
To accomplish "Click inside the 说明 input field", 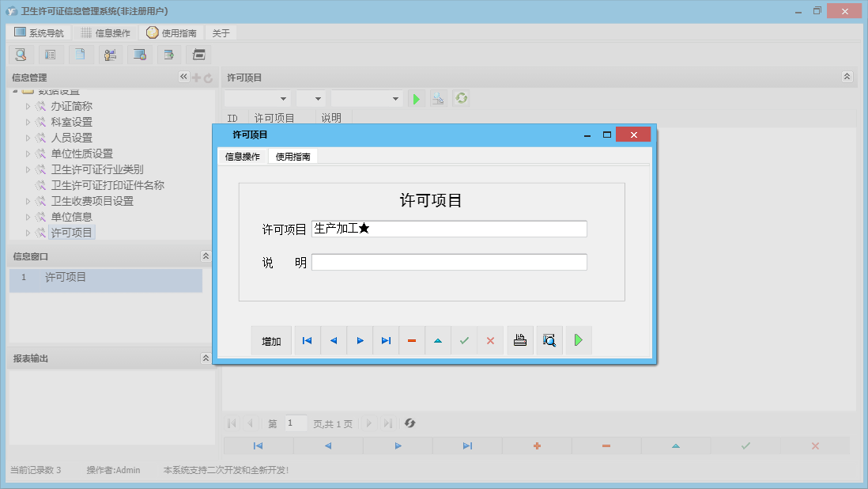I will (448, 261).
